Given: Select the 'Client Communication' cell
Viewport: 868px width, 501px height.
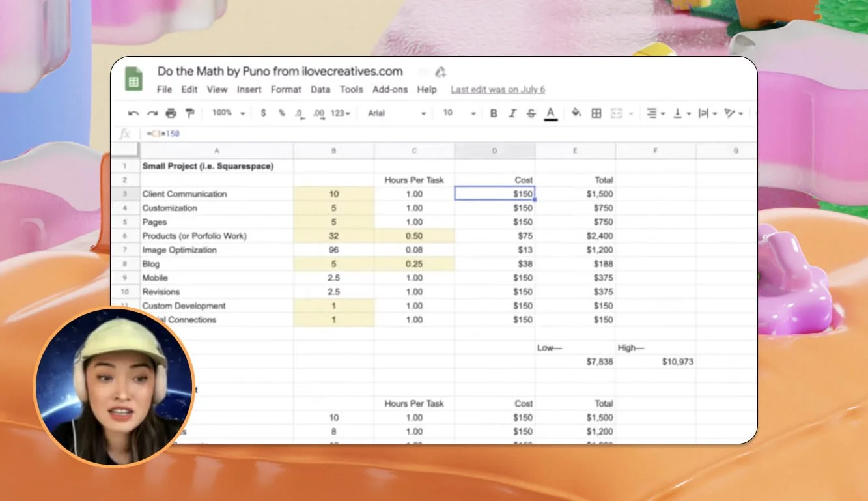Looking at the screenshot, I should coord(217,194).
